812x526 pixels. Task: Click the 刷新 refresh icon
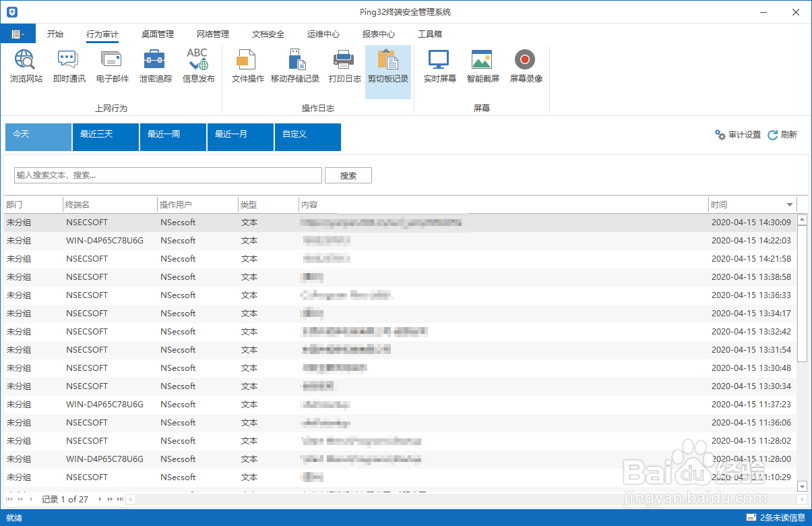tap(773, 135)
